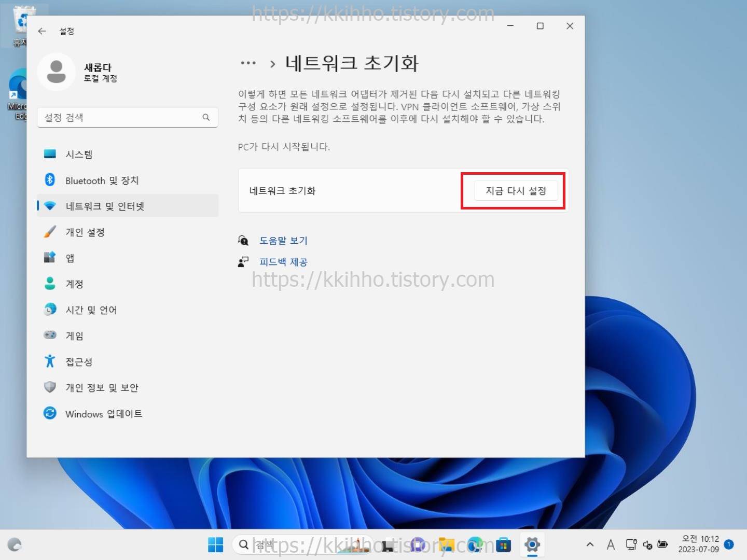Click the 지금 다시 설정 reset button
Screen dimensions: 747x560
pyautogui.click(x=516, y=191)
